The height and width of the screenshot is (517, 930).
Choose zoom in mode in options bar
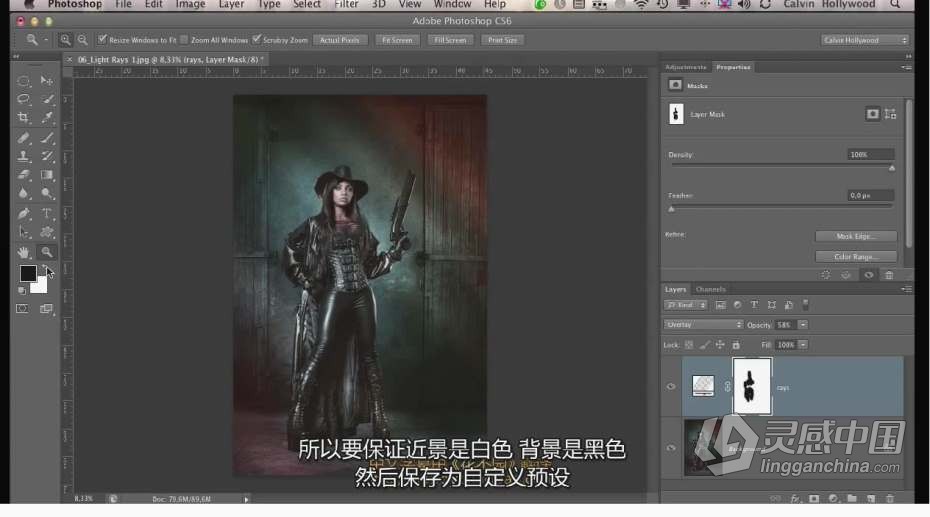(x=65, y=40)
